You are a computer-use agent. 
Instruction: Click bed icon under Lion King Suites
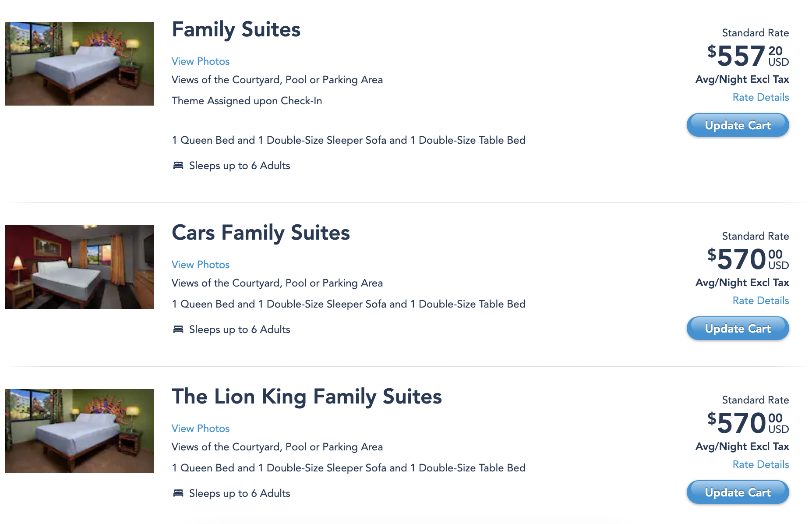(x=178, y=493)
